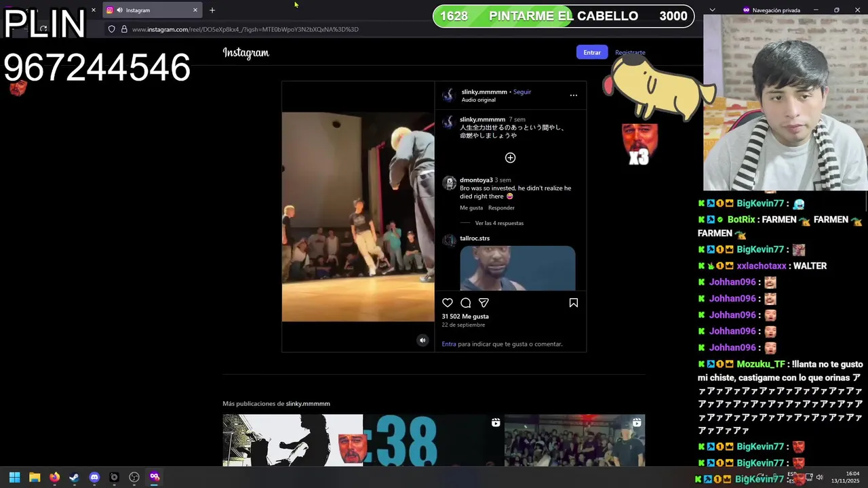Pause the dance battle reel video

pos(358,217)
